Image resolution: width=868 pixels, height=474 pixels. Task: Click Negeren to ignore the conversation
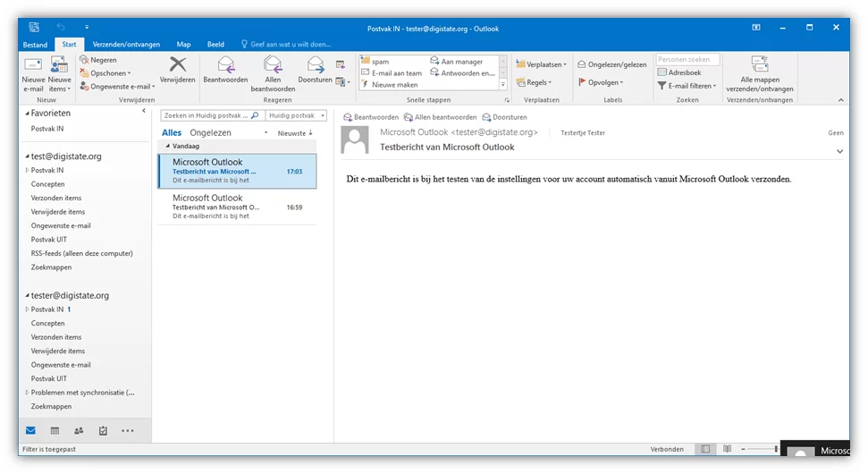click(98, 60)
